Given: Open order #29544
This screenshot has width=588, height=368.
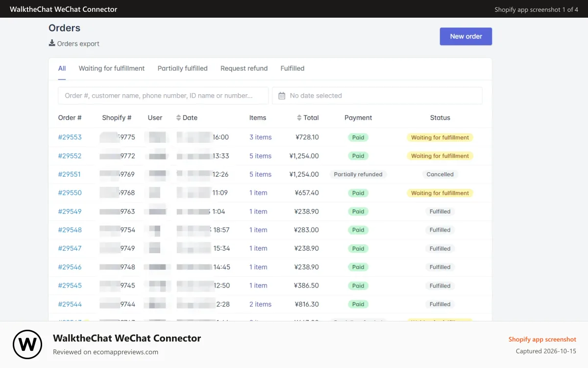Looking at the screenshot, I should coord(70,304).
